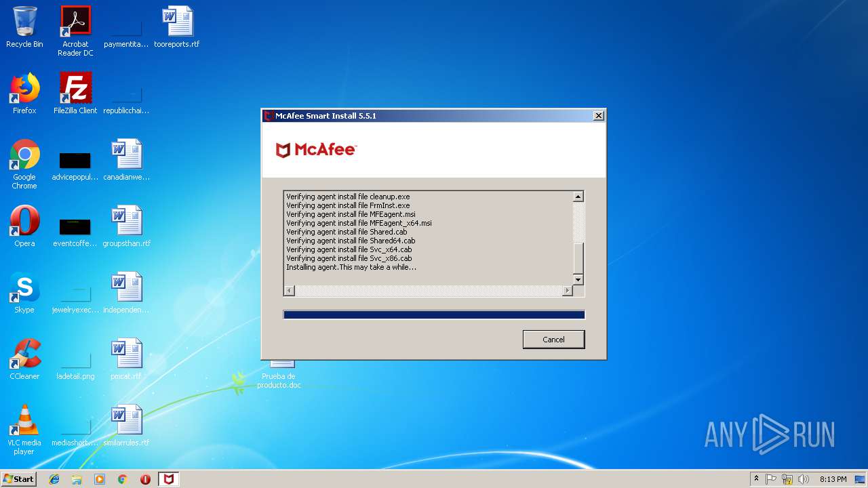Select the paymentita file icon on the desktop
Viewport: 868px width, 488px height.
126,27
